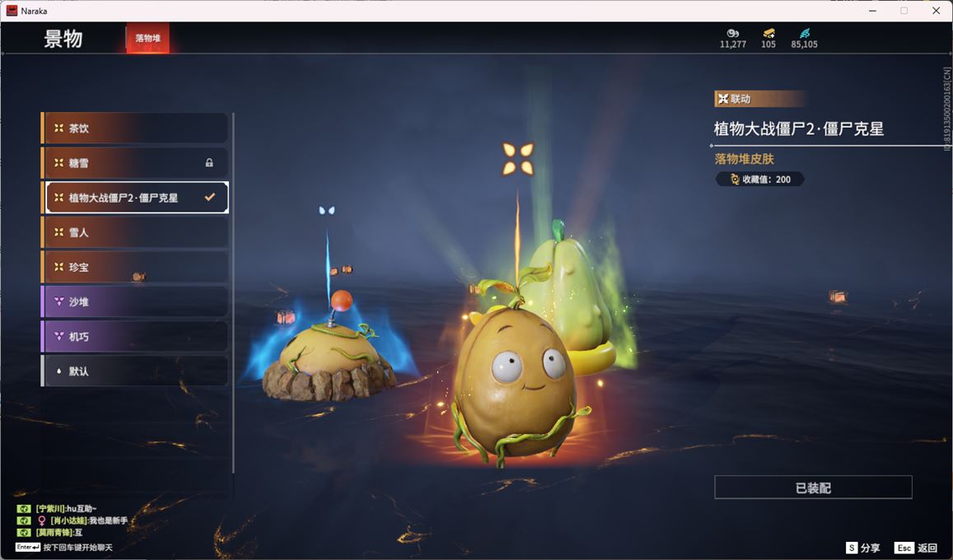Click the lock icon on the 糖雪 row
Screen dimensions: 953x560
209,163
